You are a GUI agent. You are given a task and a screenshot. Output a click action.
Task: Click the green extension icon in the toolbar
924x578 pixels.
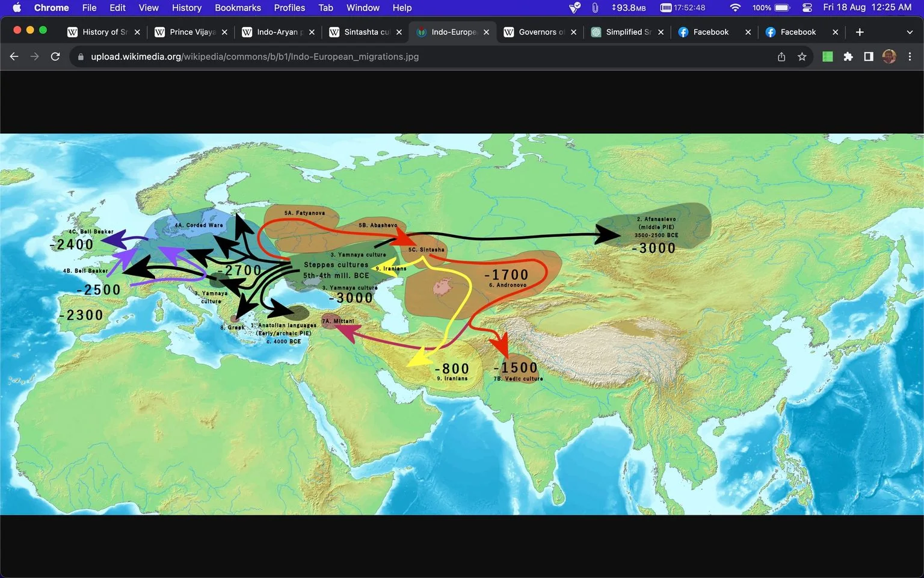828,57
